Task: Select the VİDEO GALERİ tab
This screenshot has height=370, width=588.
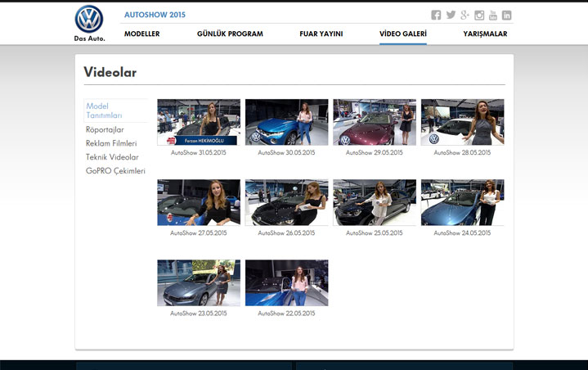Action: (x=402, y=34)
